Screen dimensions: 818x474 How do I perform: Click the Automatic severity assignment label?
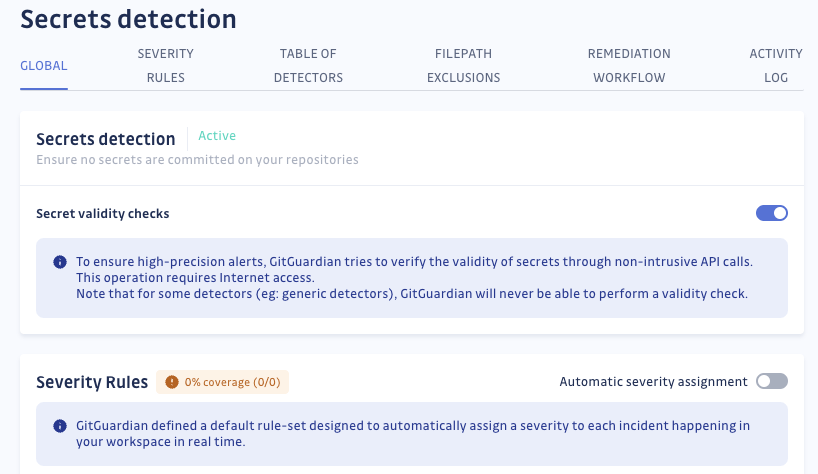pyautogui.click(x=653, y=382)
